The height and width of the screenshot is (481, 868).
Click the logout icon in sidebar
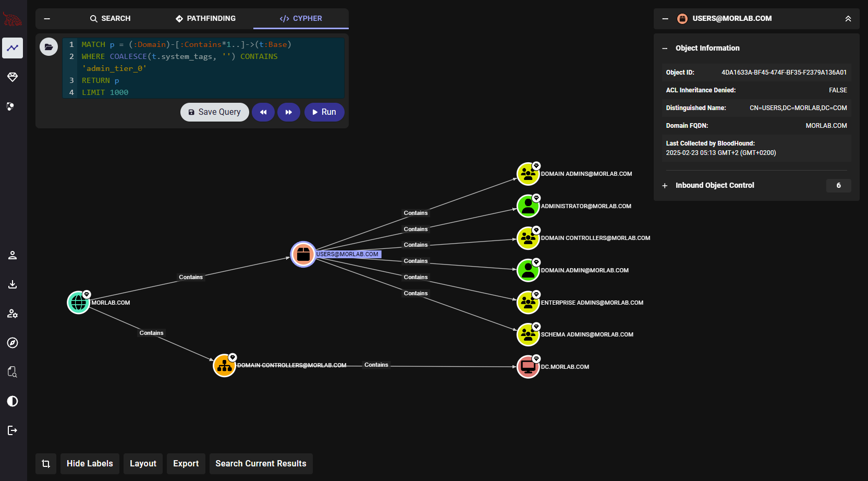coord(13,430)
